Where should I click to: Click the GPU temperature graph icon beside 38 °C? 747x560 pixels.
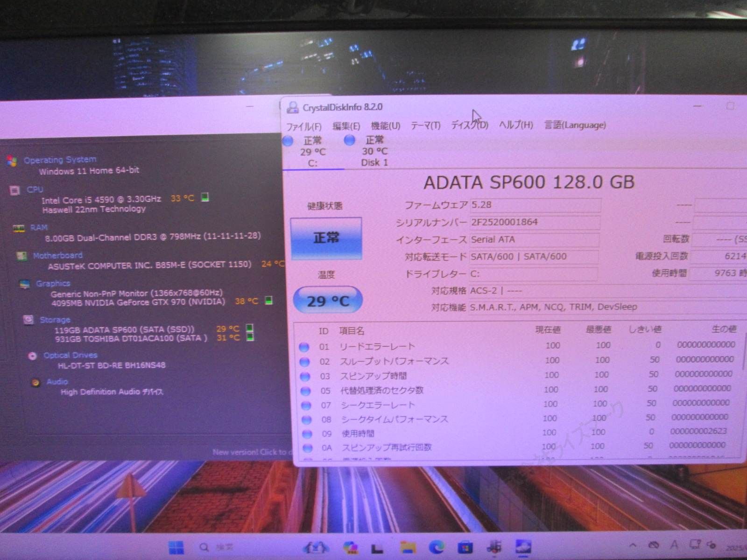tap(268, 300)
